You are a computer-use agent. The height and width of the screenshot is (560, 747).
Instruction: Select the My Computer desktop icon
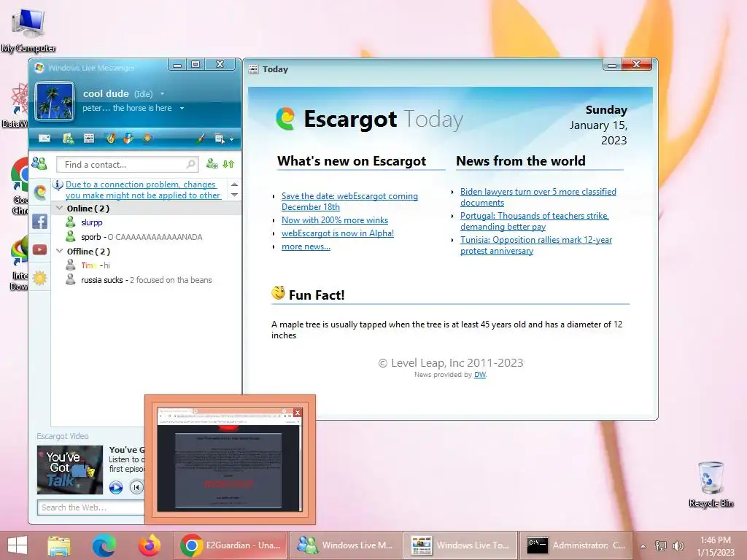click(x=28, y=31)
